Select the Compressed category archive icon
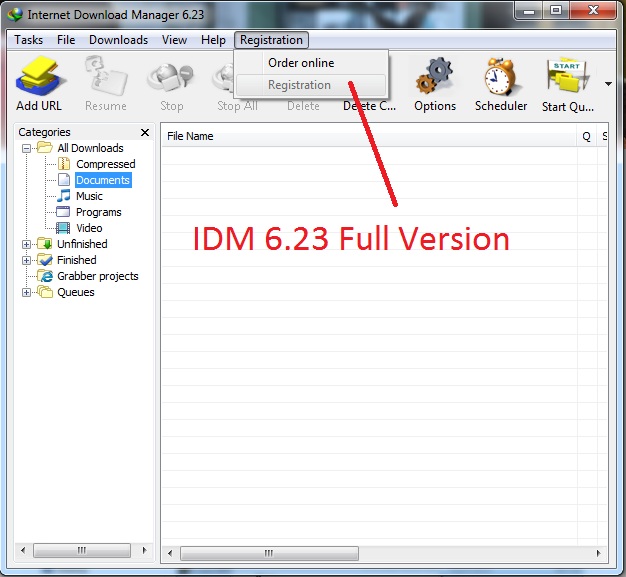 tap(64, 164)
